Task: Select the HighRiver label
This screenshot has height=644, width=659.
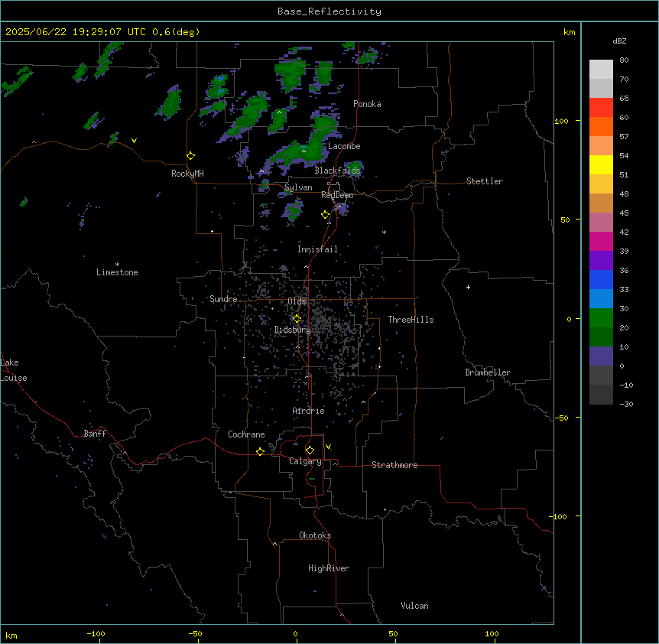Action: pyautogui.click(x=329, y=568)
